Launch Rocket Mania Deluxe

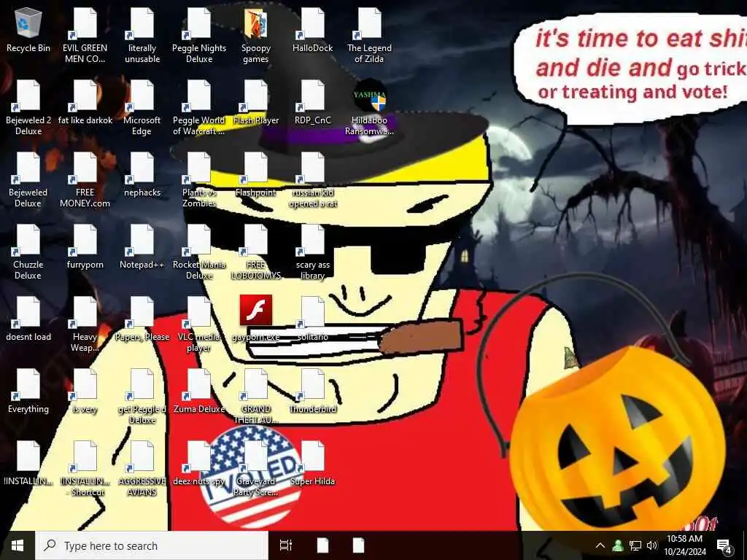tap(199, 252)
